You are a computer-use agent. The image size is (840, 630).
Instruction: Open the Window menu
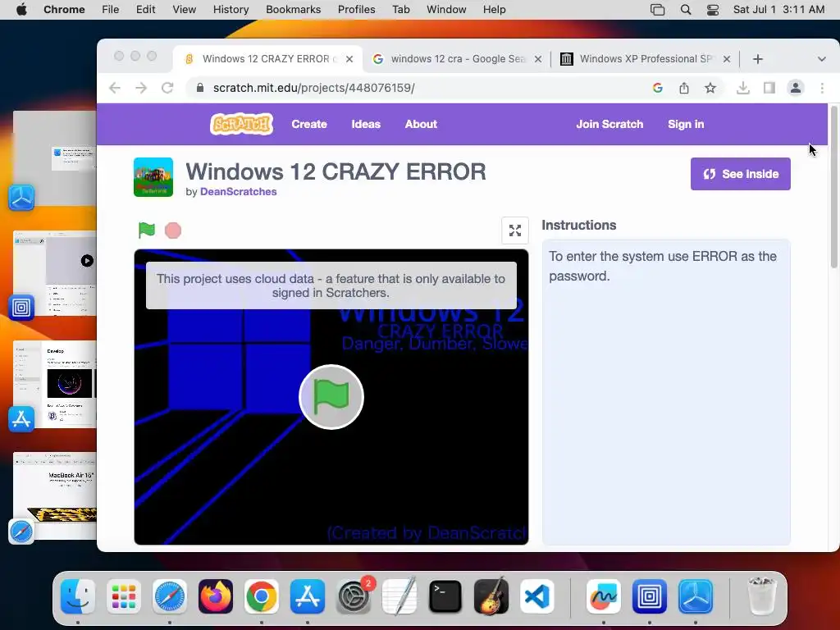pos(446,10)
